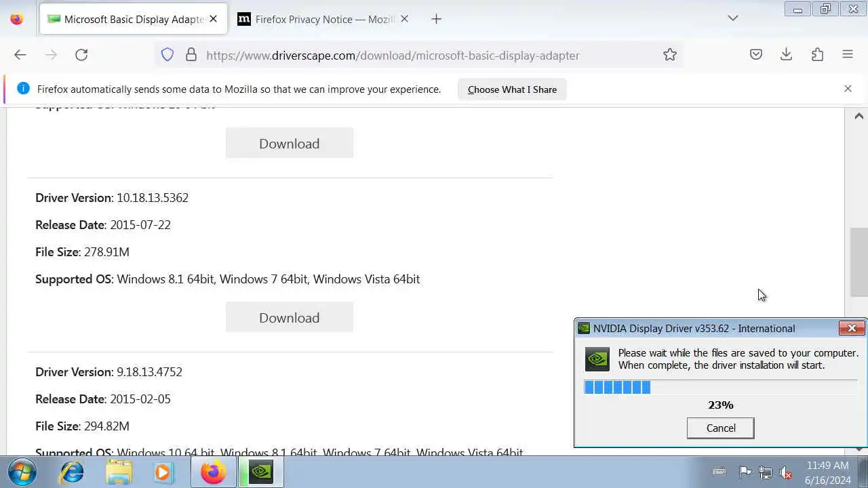
Task: Close the Firefox Privacy Notice tab
Action: [x=404, y=19]
